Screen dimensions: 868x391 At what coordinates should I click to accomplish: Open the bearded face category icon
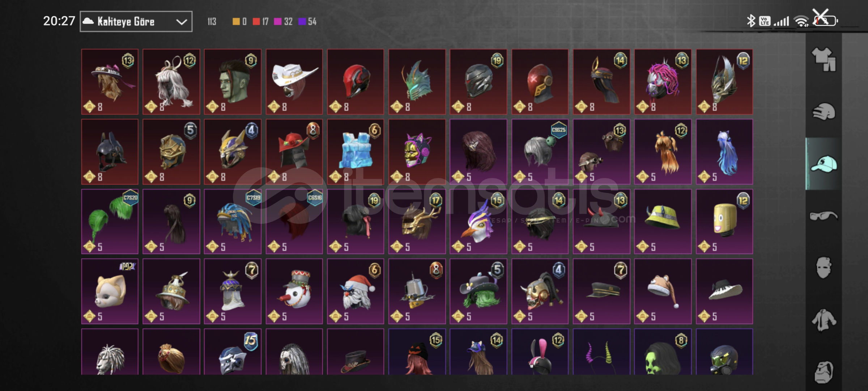tap(824, 372)
